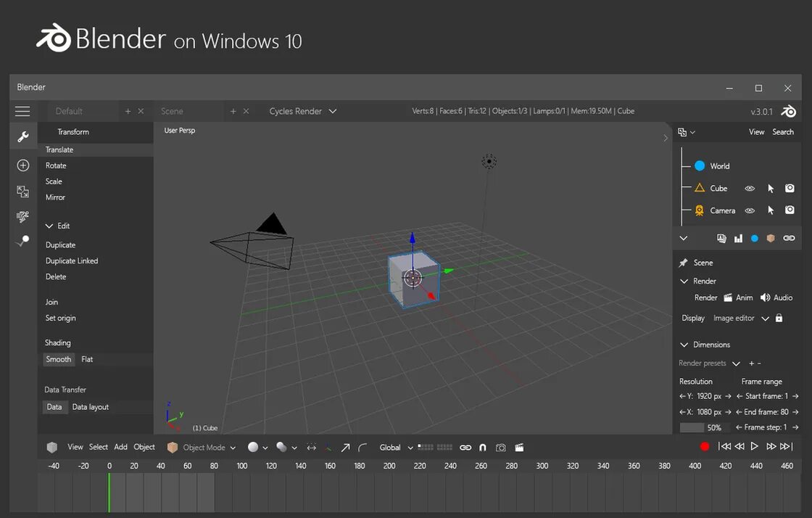Open the Object Mode dropdown
This screenshot has width=812, height=518.
tap(203, 448)
